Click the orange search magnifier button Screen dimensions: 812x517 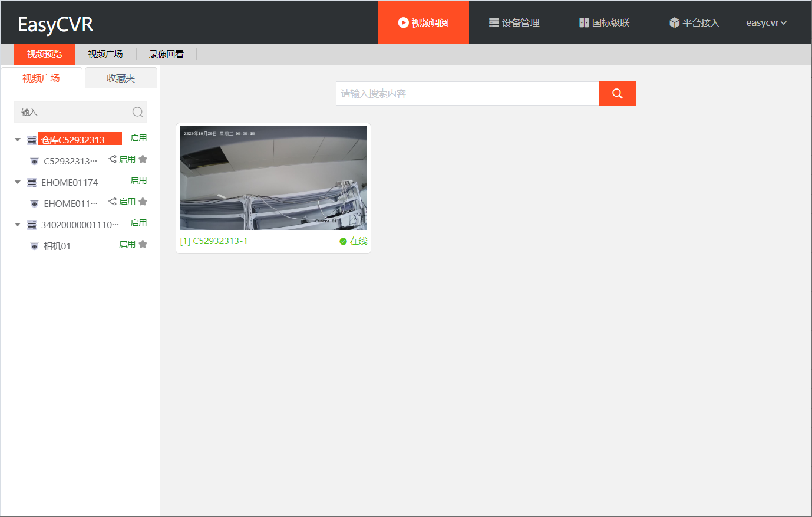coord(617,93)
